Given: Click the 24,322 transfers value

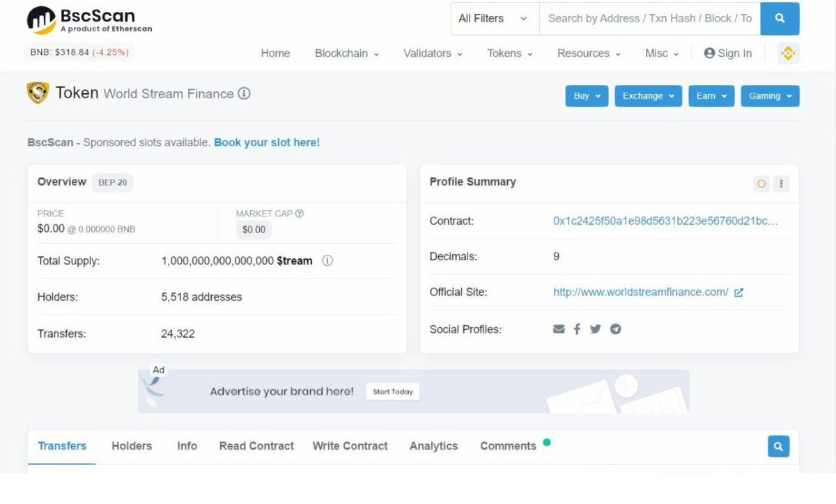Looking at the screenshot, I should click(x=178, y=334).
